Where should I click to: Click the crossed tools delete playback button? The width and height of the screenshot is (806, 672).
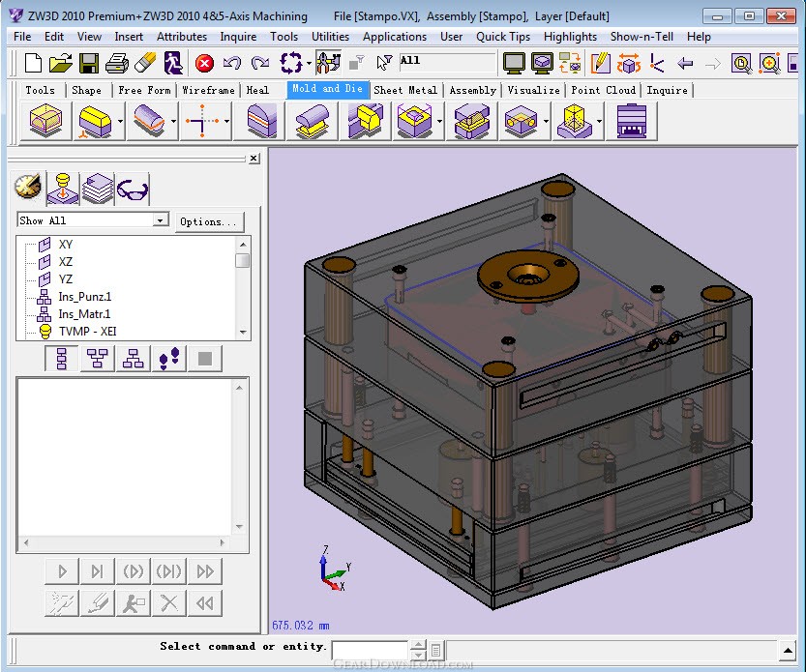point(169,602)
